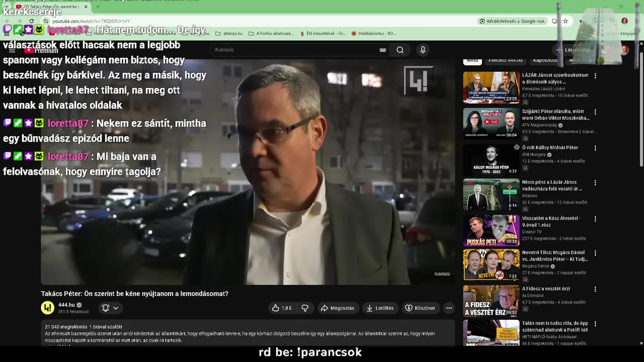Viewport: 644px width, 362px height.
Task: Open a new browser tab with the plus
Action: 98,7
